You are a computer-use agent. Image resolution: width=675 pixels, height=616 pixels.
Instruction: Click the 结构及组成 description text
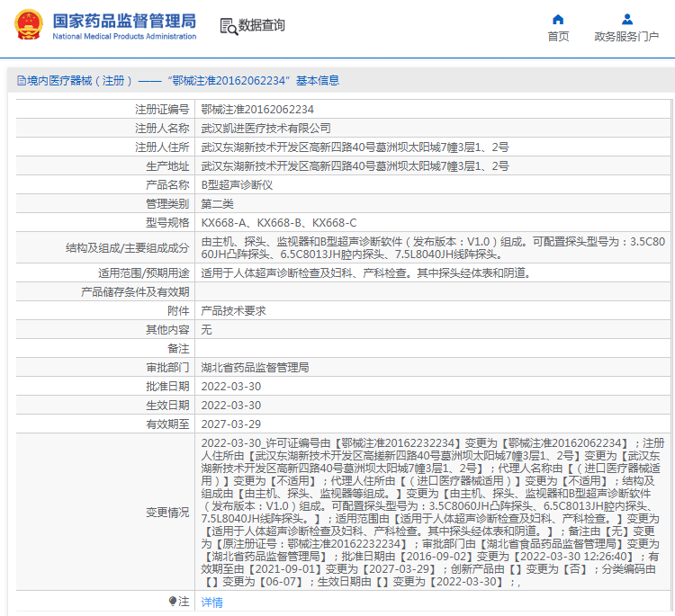[433, 248]
